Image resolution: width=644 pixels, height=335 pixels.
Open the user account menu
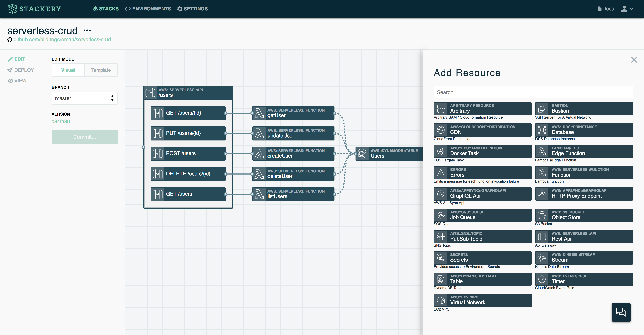pos(627,9)
